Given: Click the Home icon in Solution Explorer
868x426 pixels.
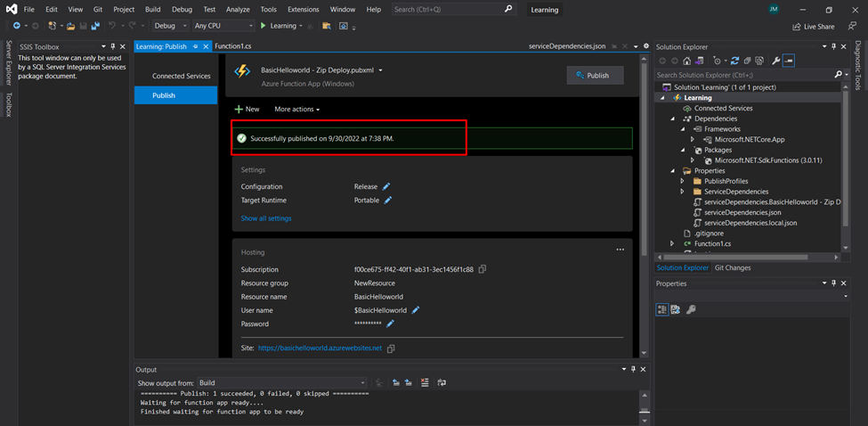Looking at the screenshot, I should [x=687, y=61].
